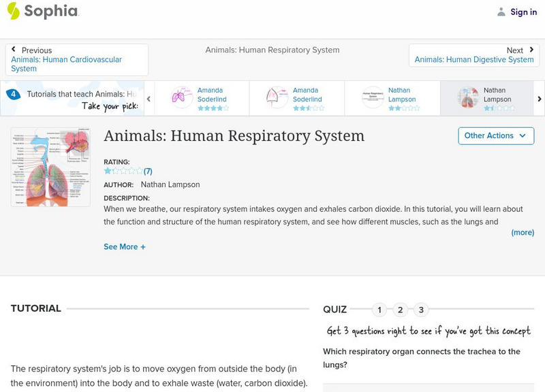Image resolution: width=545 pixels, height=392 pixels.
Task: Go to quiz question 1
Action: click(x=379, y=310)
